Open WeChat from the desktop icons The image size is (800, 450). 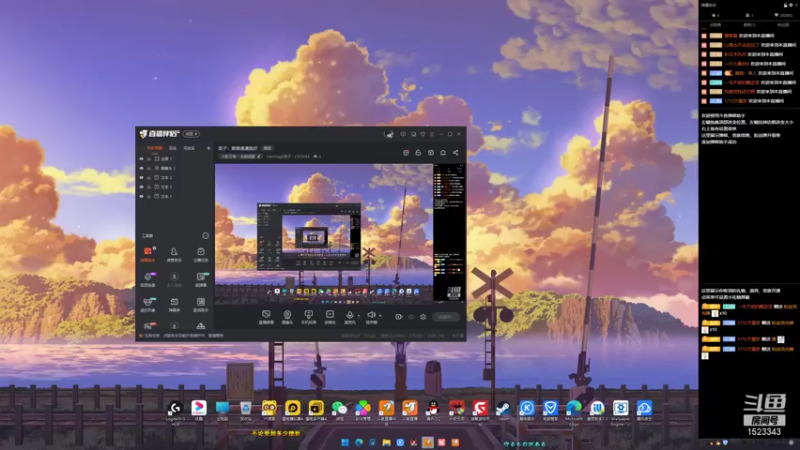[339, 410]
